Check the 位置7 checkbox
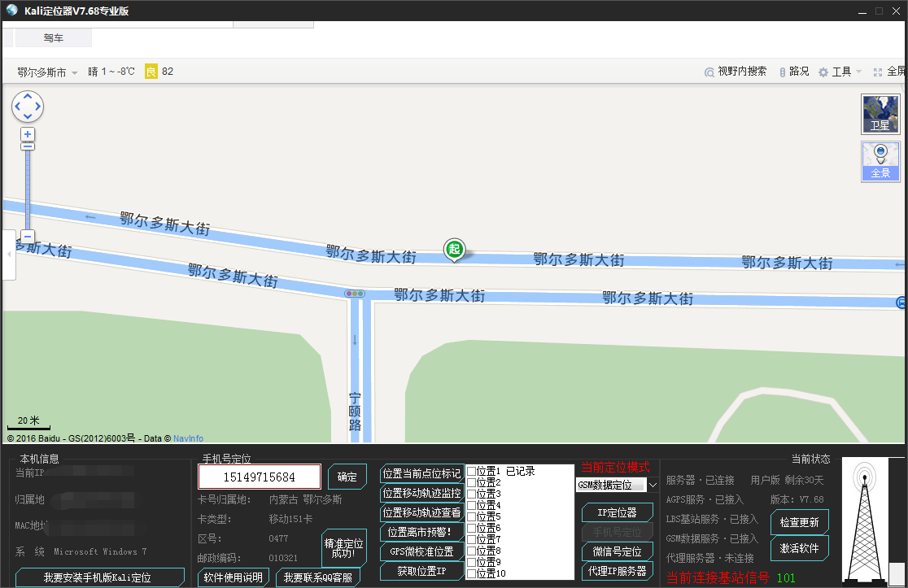 tap(472, 539)
